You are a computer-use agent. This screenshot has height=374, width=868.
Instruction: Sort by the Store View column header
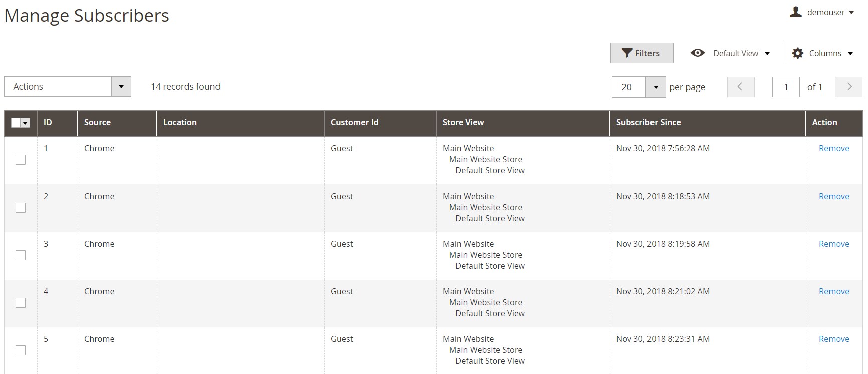(523, 123)
